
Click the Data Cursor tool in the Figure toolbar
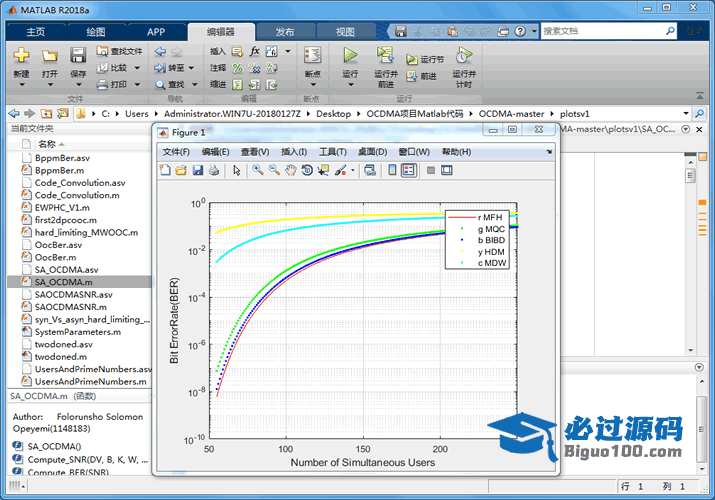click(x=323, y=171)
